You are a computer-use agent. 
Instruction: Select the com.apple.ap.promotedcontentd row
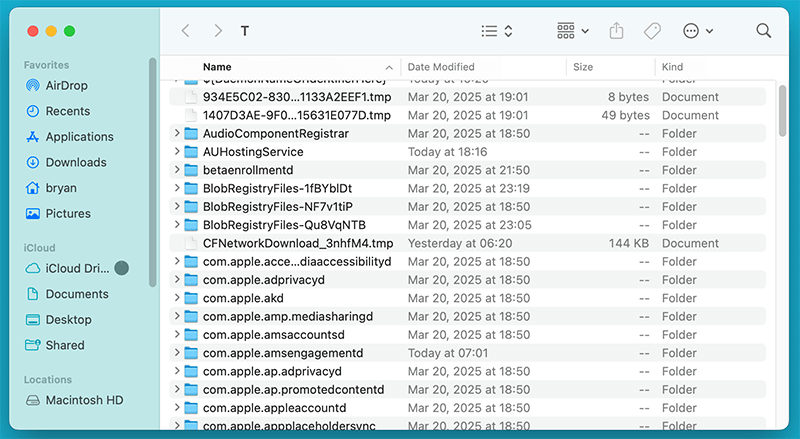click(467, 390)
